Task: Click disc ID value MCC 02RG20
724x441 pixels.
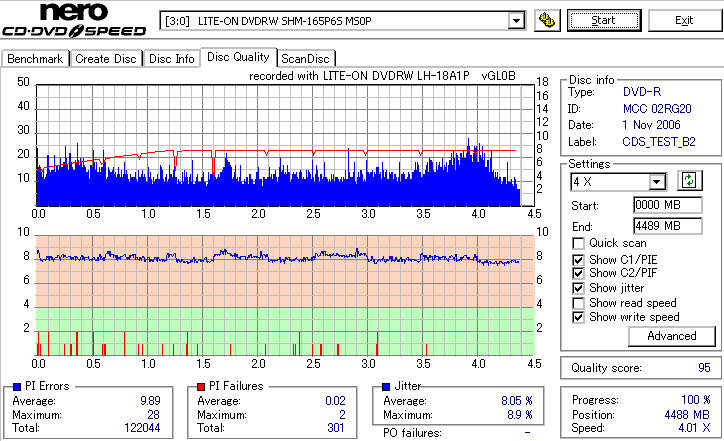Action: tap(657, 109)
